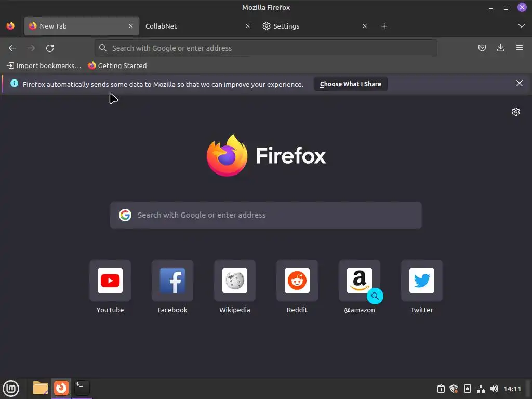Image resolution: width=532 pixels, height=399 pixels.
Task: Click the Google logo in search box
Action: coord(125,215)
